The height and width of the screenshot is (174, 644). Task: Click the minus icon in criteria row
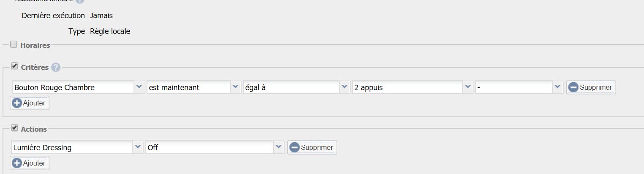[x=573, y=87]
